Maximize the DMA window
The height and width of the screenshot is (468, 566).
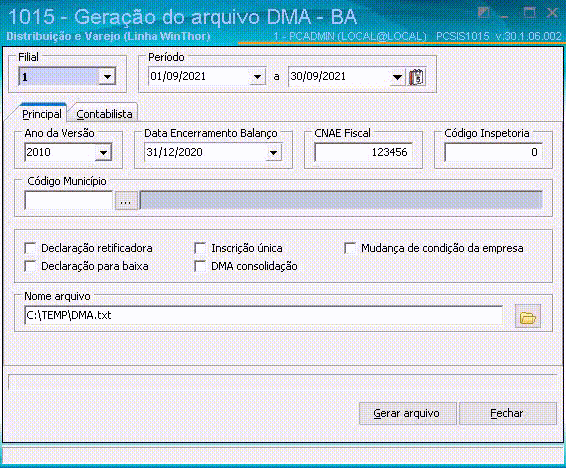point(529,13)
